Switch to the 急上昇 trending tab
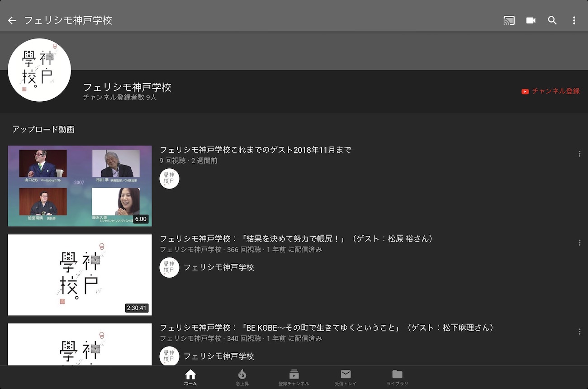Viewport: 588px width, 389px height. click(242, 378)
